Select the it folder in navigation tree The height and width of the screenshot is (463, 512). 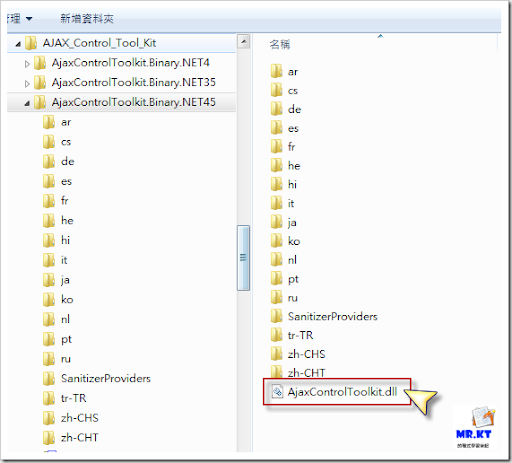[x=55, y=260]
